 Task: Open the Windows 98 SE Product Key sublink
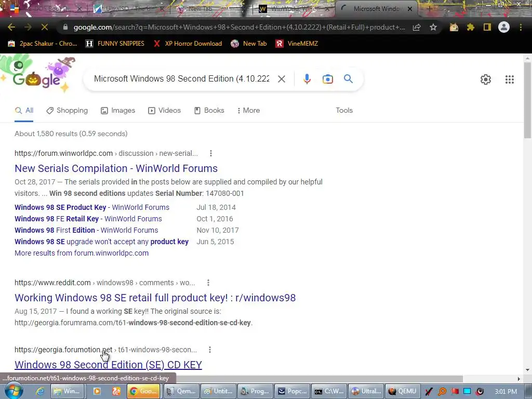pos(92,207)
